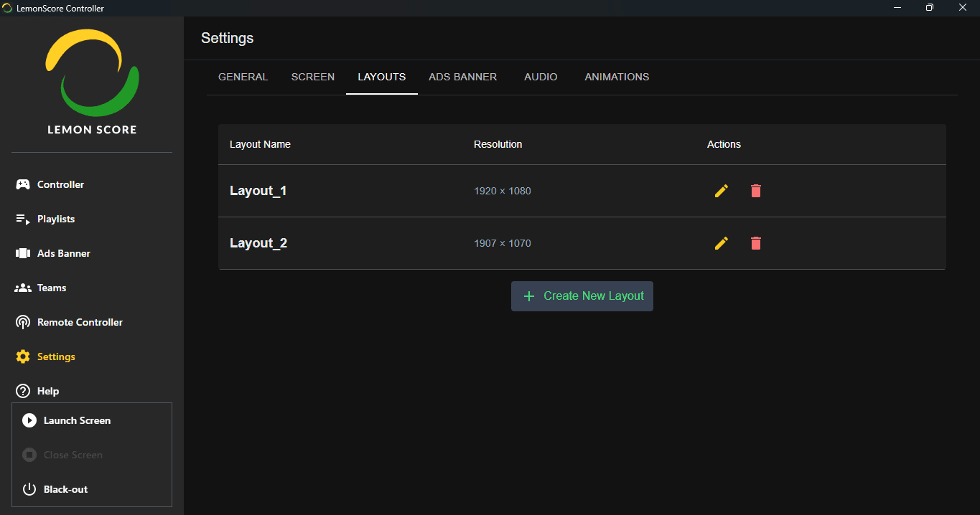The width and height of the screenshot is (980, 515).
Task: Toggle Black-out mode
Action: pyautogui.click(x=65, y=489)
